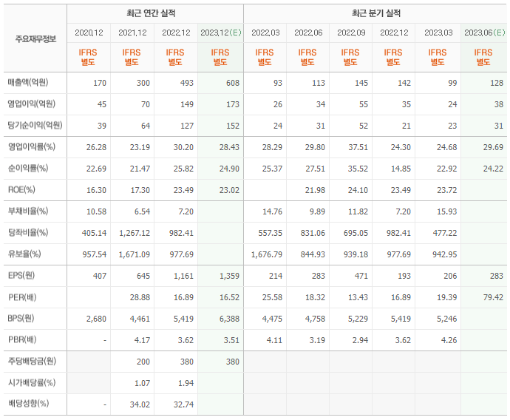
Task: Select the 당기순이익(억원) row label
Action: click(x=35, y=126)
